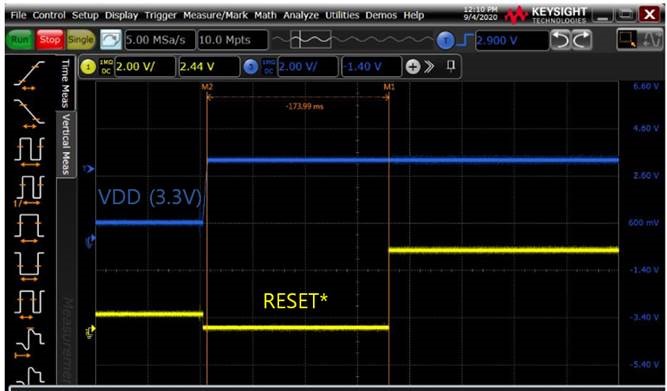Image resolution: width=667 pixels, height=391 pixels.
Task: Select the duty cycle measurement icon
Action: (29, 305)
